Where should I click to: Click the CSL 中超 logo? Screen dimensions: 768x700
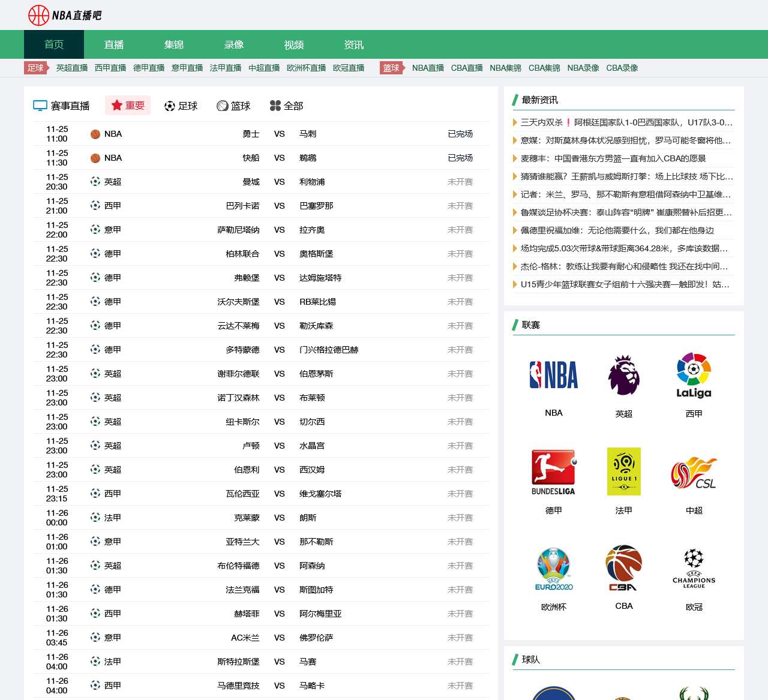(694, 472)
